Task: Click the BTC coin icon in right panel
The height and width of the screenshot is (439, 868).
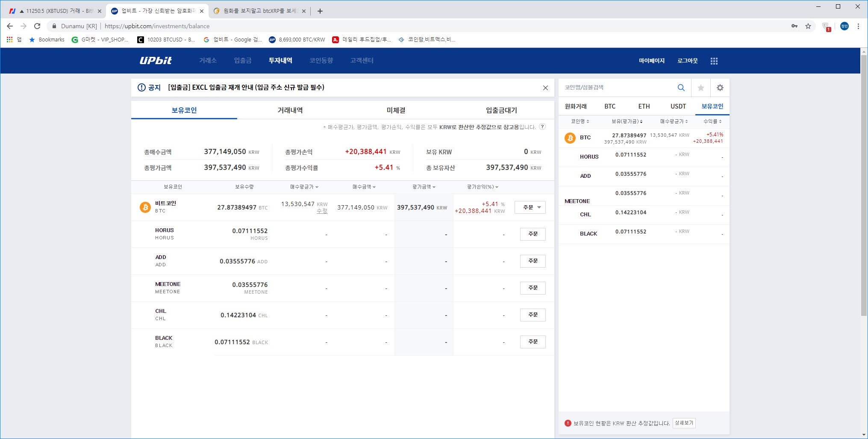Action: click(570, 138)
